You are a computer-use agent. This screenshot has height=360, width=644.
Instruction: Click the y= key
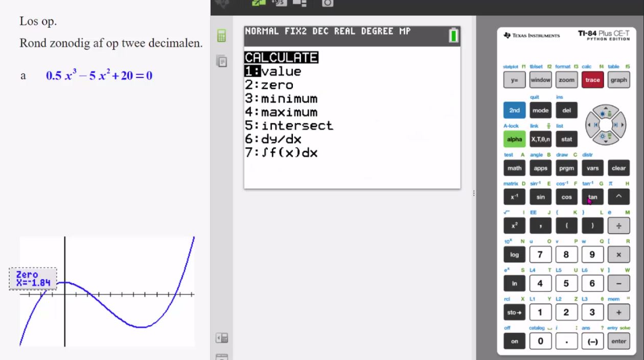(514, 80)
